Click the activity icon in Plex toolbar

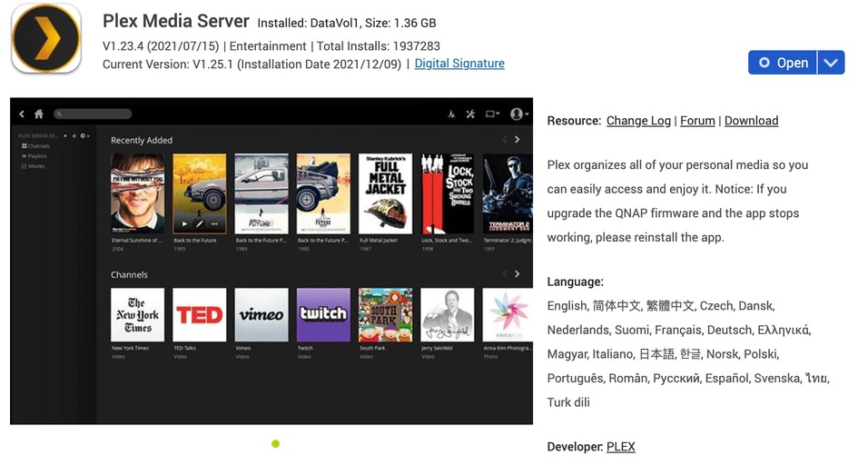pos(452,114)
